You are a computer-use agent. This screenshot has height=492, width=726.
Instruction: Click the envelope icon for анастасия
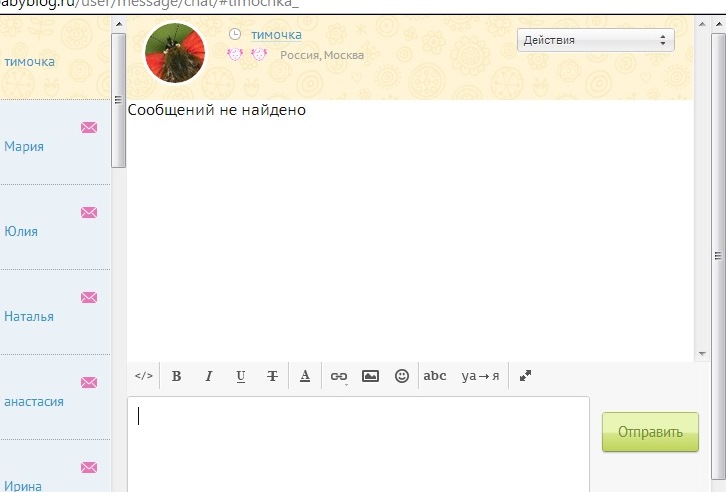point(89,382)
